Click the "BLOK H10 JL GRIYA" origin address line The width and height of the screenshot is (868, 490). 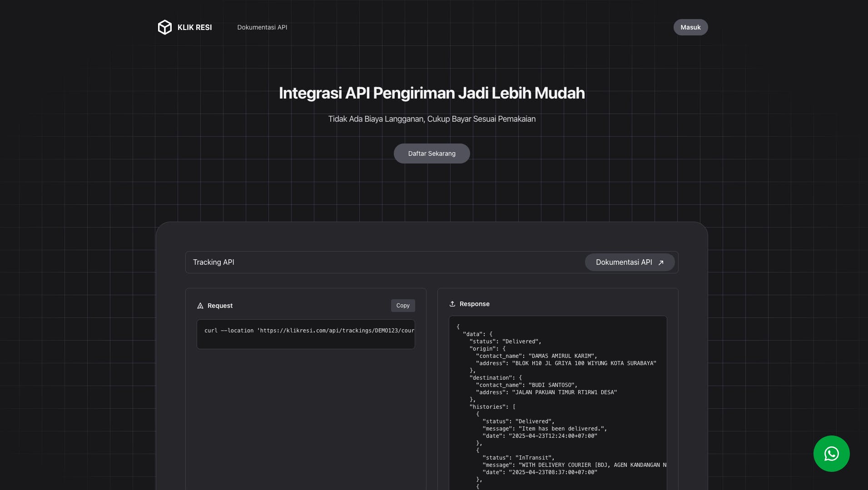566,363
